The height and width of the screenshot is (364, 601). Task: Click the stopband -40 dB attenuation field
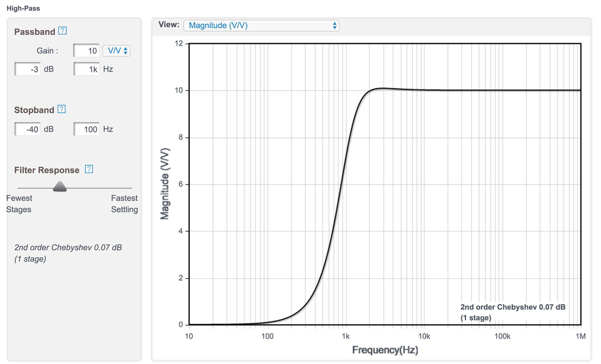(x=28, y=129)
